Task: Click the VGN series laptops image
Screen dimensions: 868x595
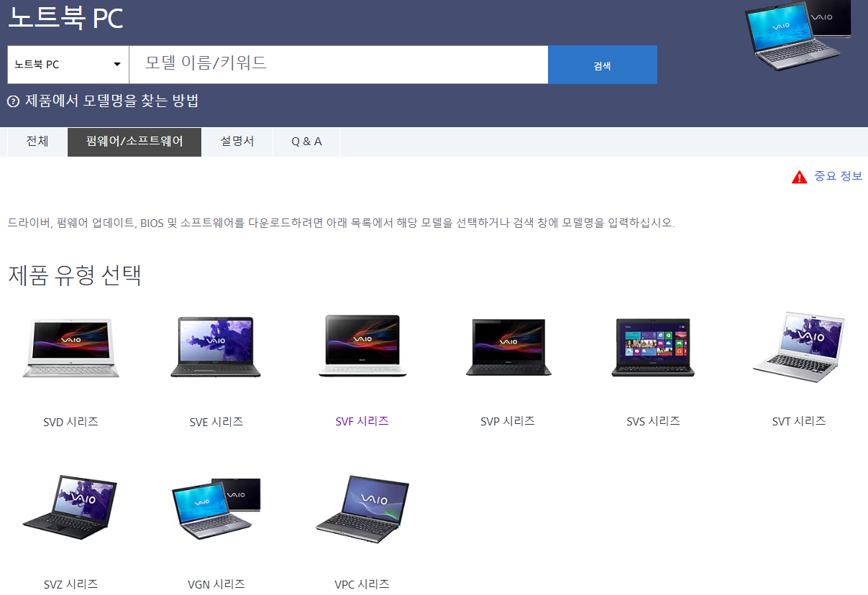Action: (216, 508)
